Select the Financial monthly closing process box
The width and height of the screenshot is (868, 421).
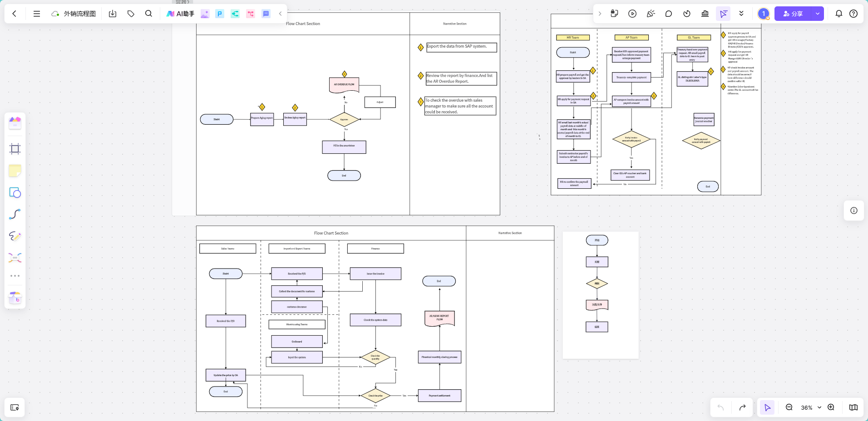[x=439, y=357]
